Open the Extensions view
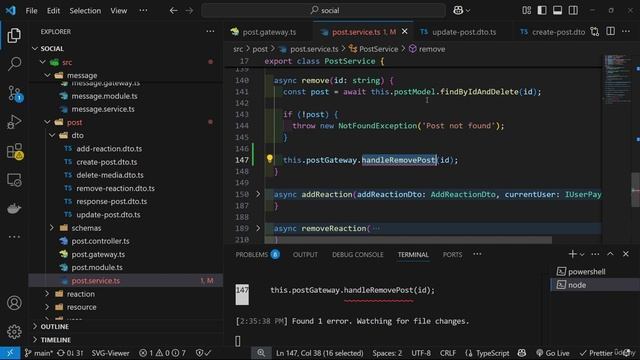The image size is (640, 360). (15, 151)
